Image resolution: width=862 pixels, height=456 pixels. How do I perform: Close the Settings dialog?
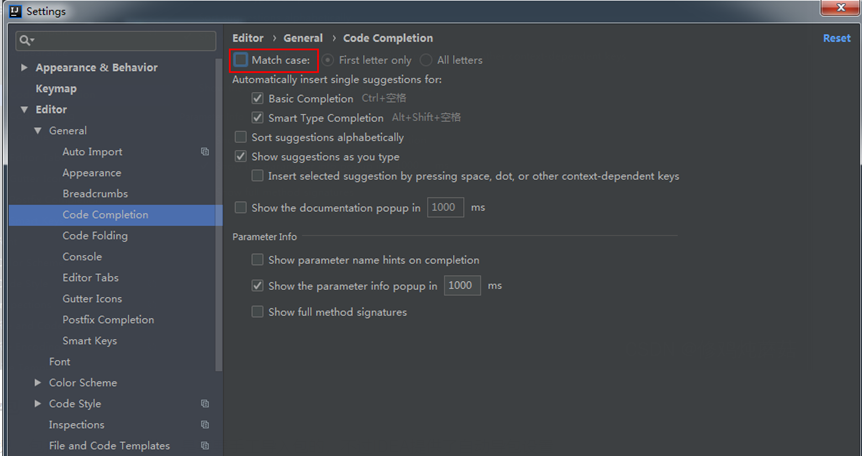(x=841, y=7)
